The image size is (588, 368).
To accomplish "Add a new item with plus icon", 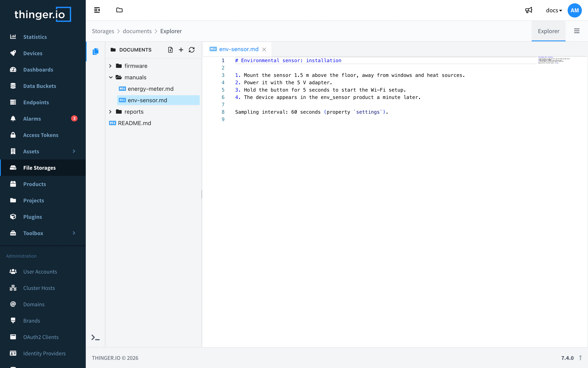I will [x=181, y=50].
